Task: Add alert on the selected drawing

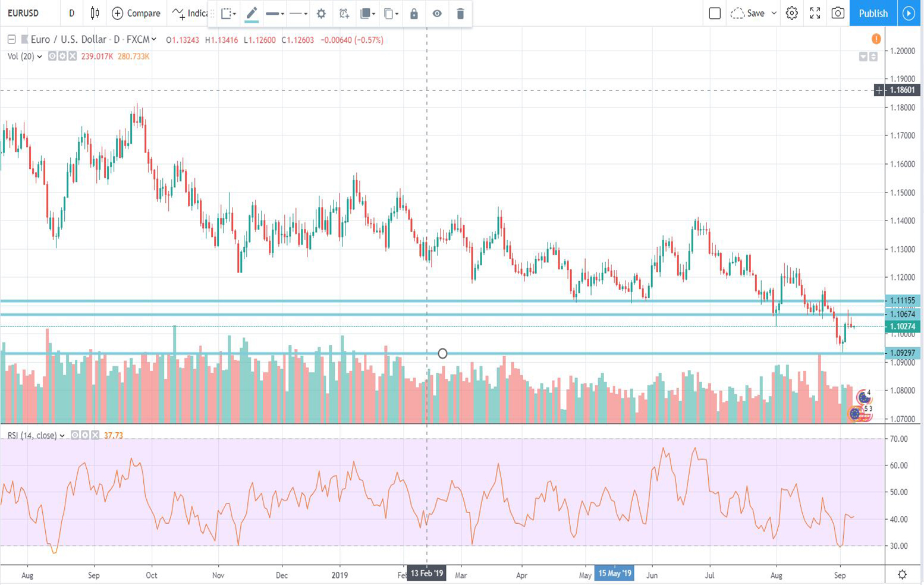Action: pyautogui.click(x=344, y=13)
